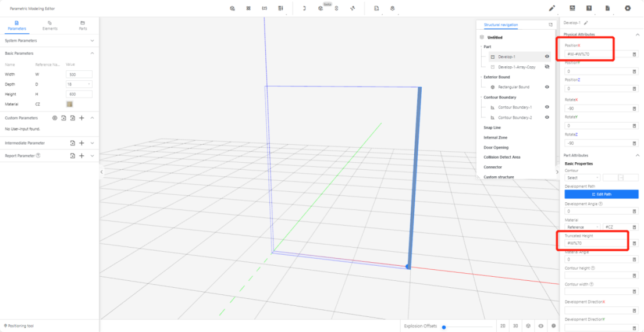The width and height of the screenshot is (644, 332).
Task: Add a new Intermediate Parameter with plus icon
Action: click(x=81, y=143)
